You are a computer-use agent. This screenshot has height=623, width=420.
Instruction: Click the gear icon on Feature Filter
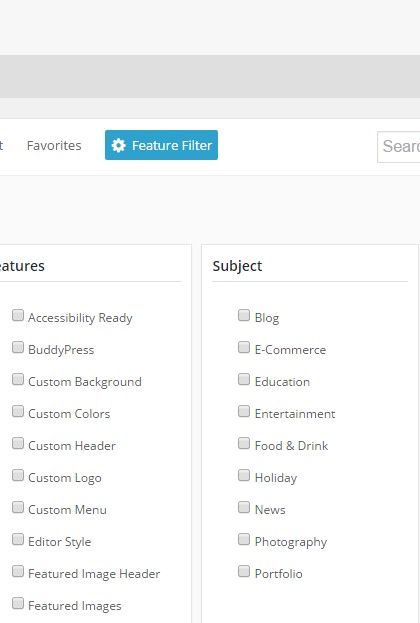tap(118, 145)
